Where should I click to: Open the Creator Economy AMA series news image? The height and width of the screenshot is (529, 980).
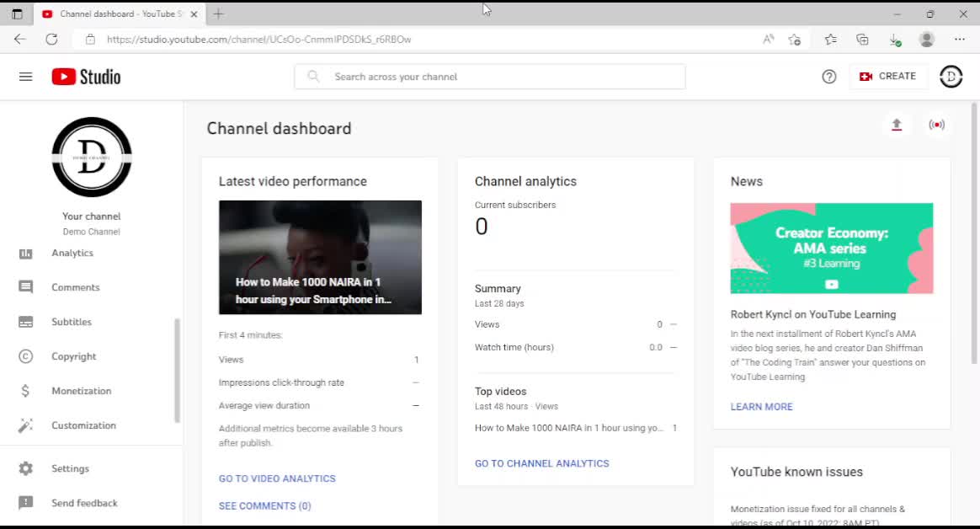(831, 248)
